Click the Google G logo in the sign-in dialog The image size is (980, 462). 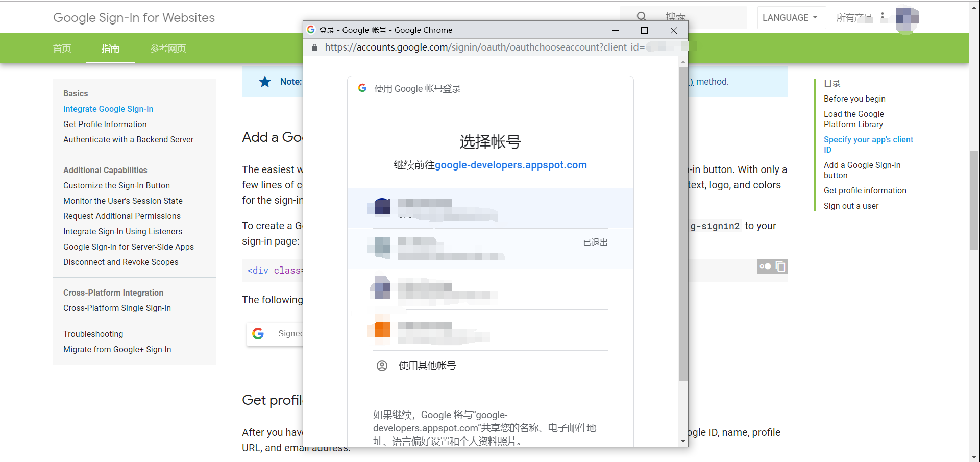362,87
